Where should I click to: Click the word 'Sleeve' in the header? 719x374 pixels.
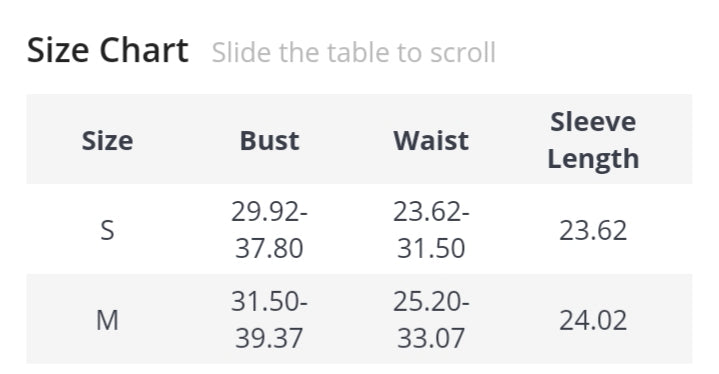click(x=593, y=122)
